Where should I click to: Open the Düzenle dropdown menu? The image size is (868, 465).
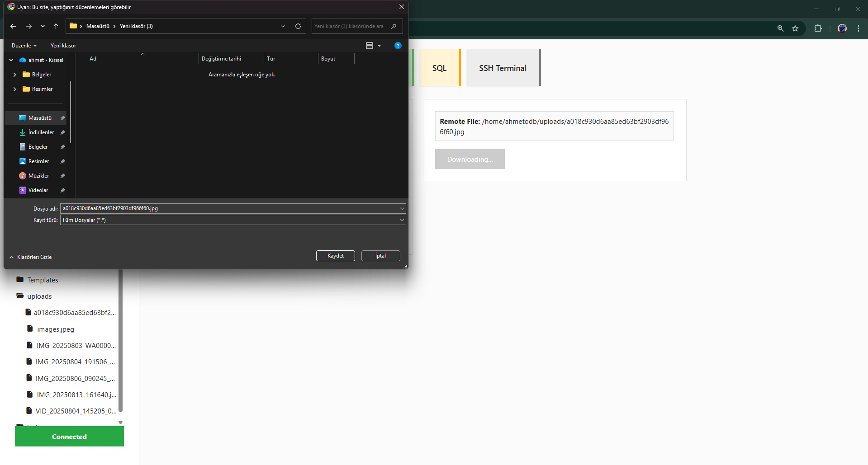pos(24,45)
